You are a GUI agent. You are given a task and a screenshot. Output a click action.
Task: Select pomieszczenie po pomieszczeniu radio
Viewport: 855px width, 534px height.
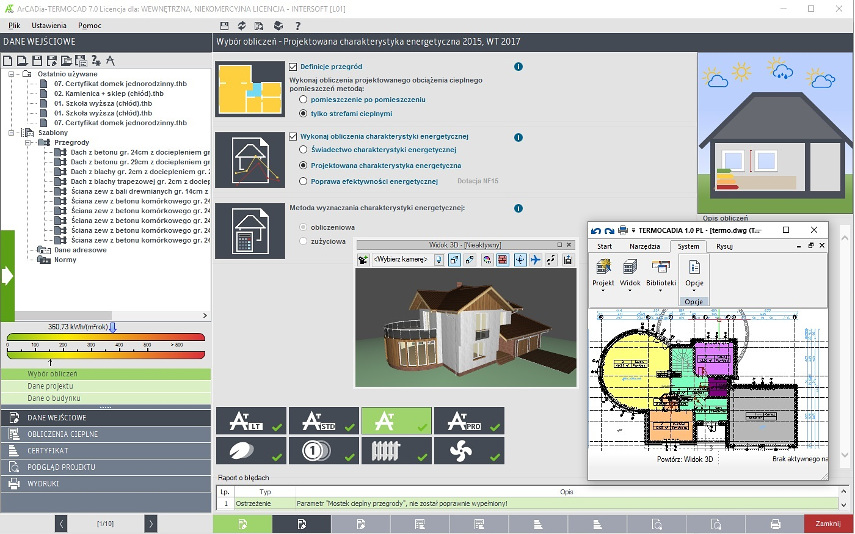[303, 100]
